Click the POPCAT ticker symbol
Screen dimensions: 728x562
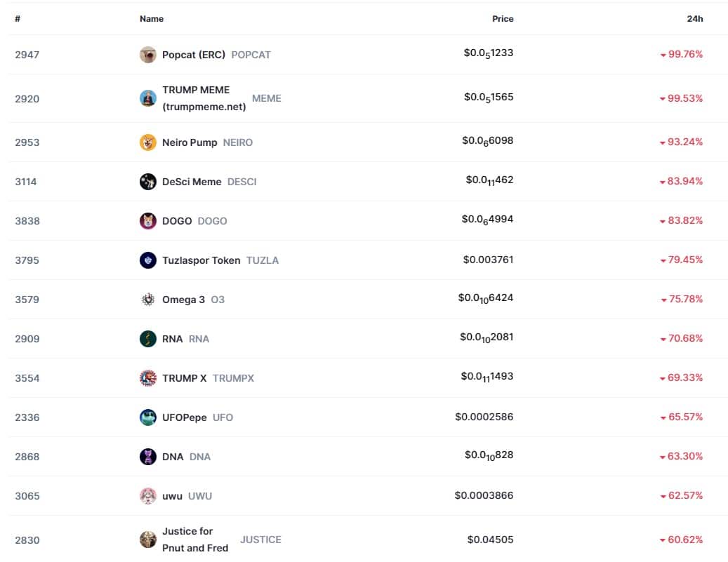(251, 55)
